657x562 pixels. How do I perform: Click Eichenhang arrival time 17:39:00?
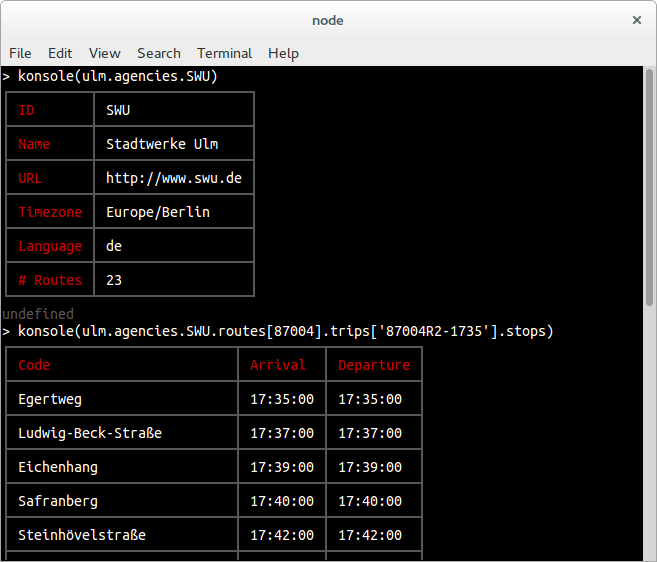(282, 467)
